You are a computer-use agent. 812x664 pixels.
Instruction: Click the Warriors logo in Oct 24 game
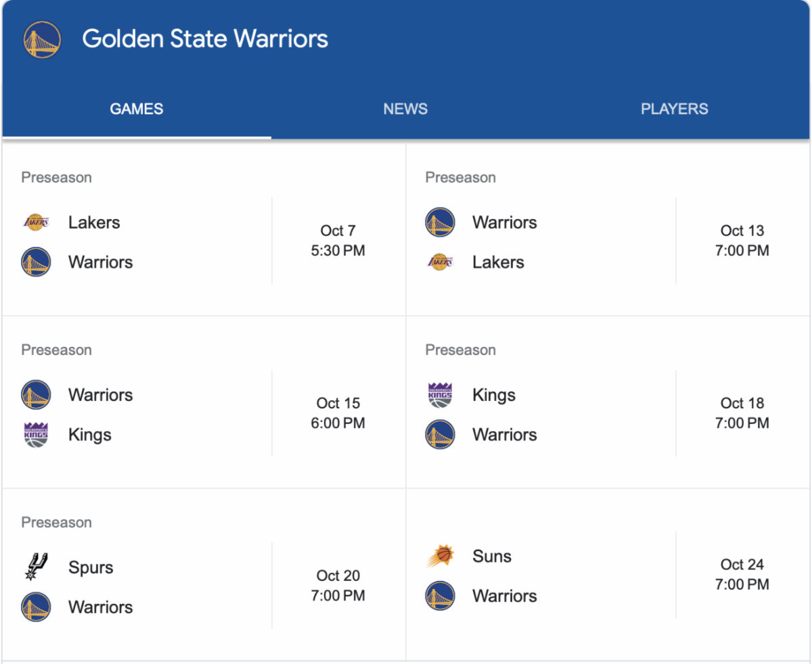440,596
